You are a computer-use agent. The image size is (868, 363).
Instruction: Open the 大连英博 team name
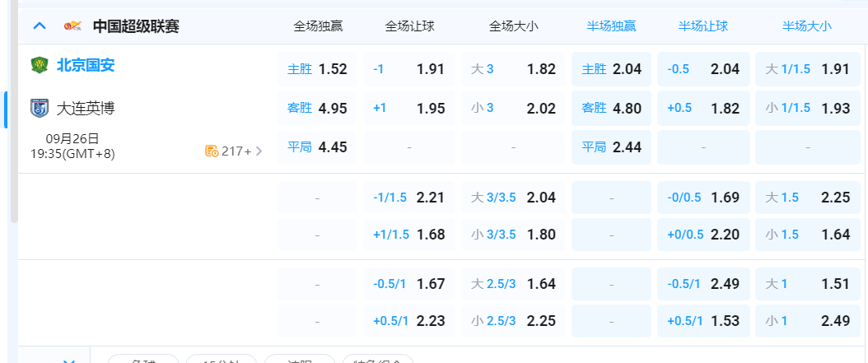pos(86,108)
